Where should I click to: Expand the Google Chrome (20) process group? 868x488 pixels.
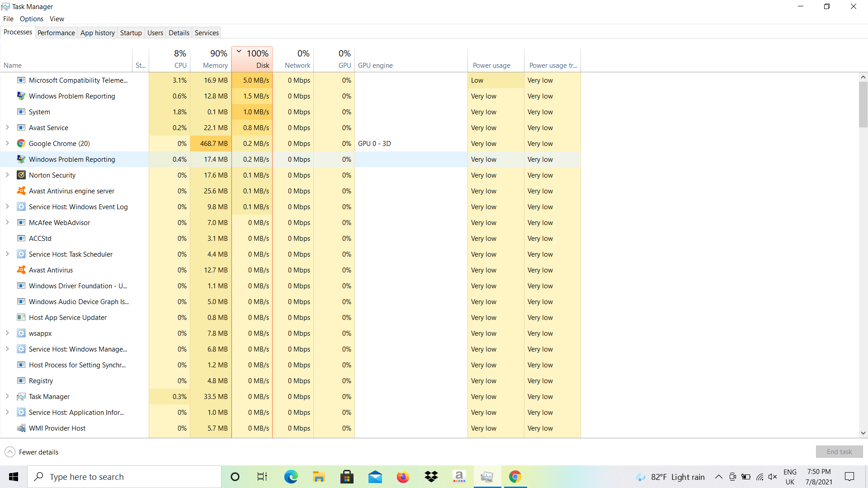click(7, 144)
